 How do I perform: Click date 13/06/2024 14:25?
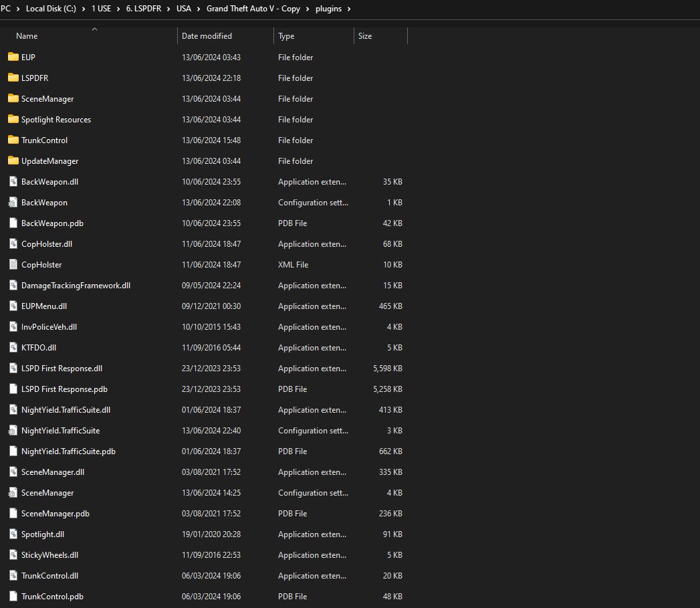(x=211, y=493)
